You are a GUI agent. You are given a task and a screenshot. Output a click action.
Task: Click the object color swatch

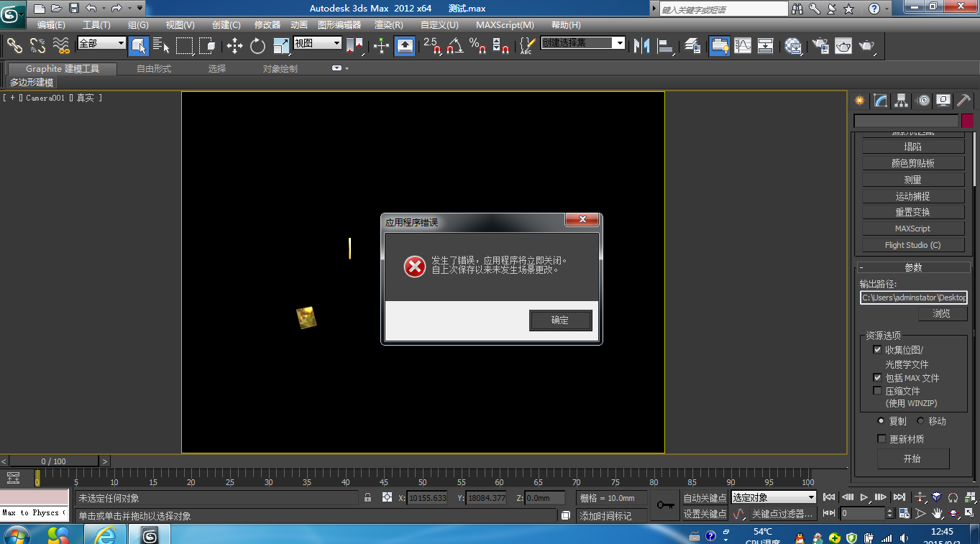[x=967, y=121]
